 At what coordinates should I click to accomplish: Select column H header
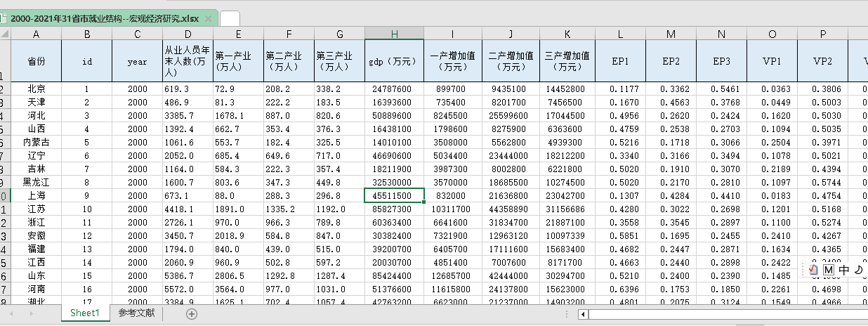point(394,34)
